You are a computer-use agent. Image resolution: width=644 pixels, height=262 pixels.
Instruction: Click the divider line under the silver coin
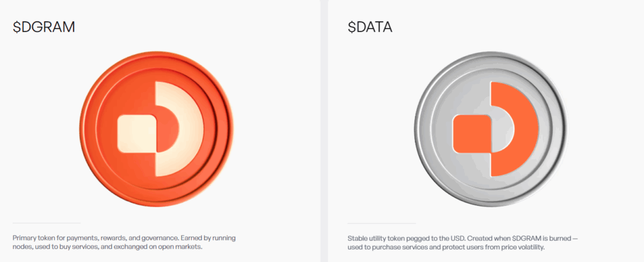point(382,223)
